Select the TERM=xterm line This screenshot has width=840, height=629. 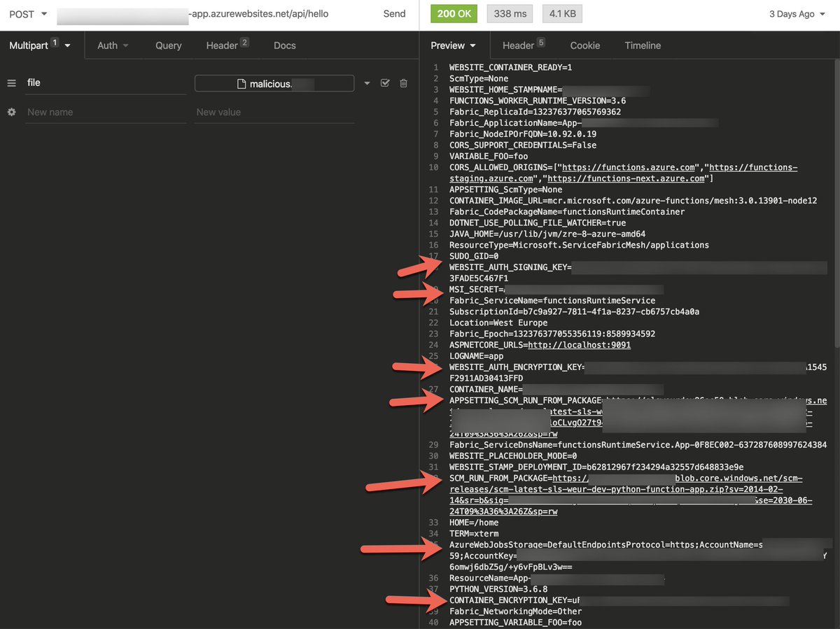point(474,534)
